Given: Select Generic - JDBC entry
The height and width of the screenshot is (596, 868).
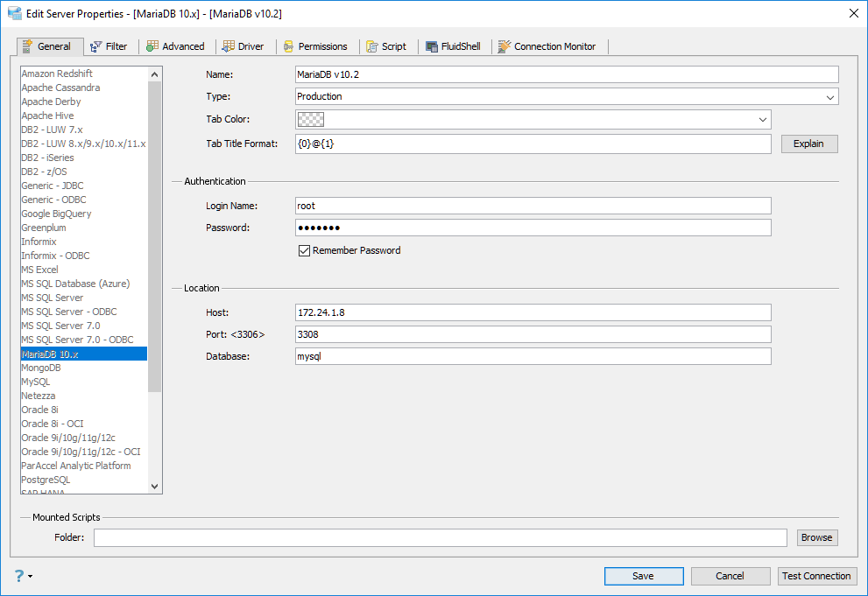Looking at the screenshot, I should click(x=84, y=186).
